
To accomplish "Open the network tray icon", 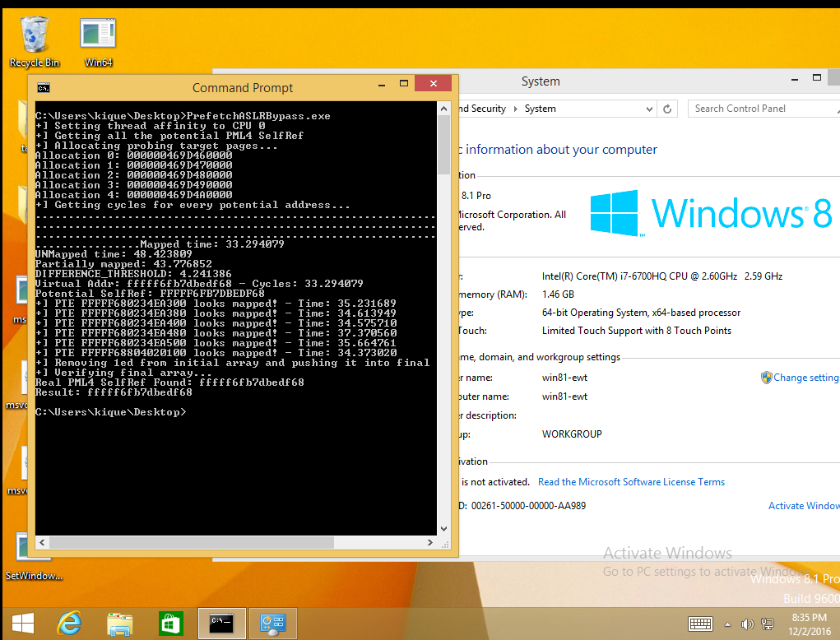I will [x=768, y=624].
